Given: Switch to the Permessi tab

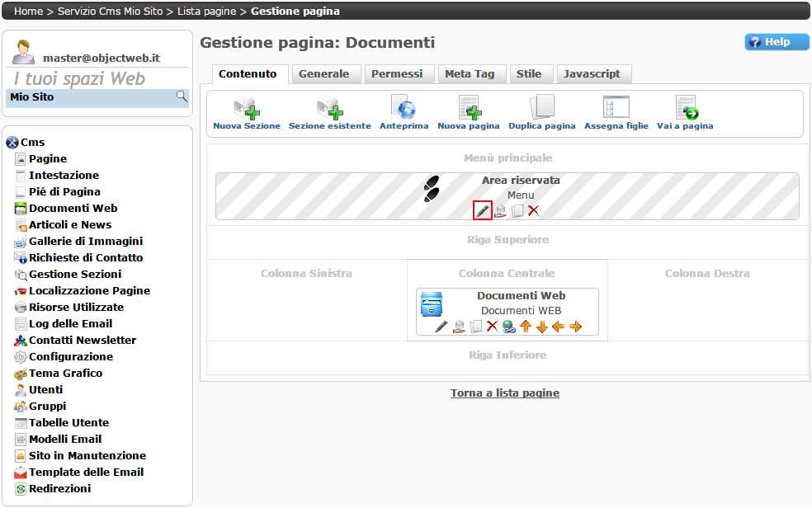Looking at the screenshot, I should [x=397, y=74].
